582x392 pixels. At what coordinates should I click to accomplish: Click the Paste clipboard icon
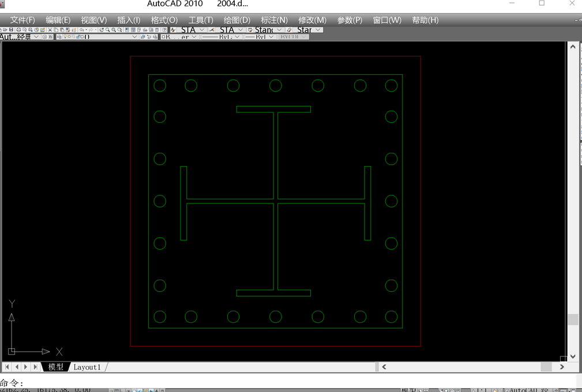(62, 29)
